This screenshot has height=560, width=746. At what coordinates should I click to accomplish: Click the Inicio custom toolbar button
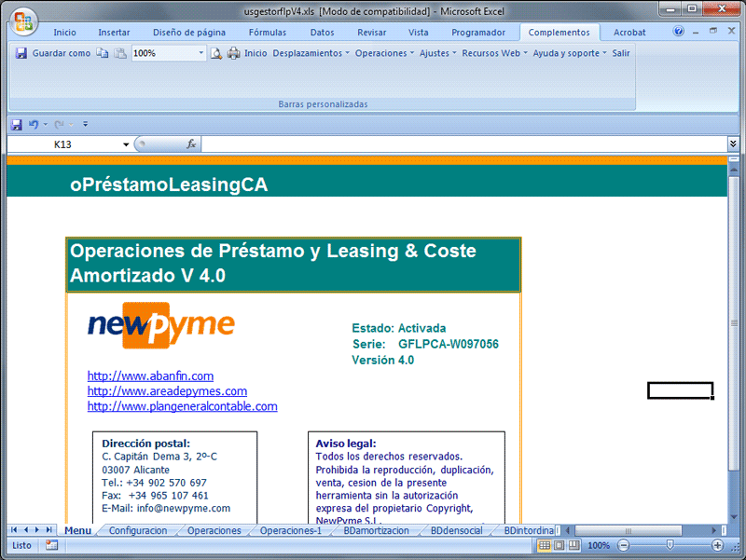point(256,53)
